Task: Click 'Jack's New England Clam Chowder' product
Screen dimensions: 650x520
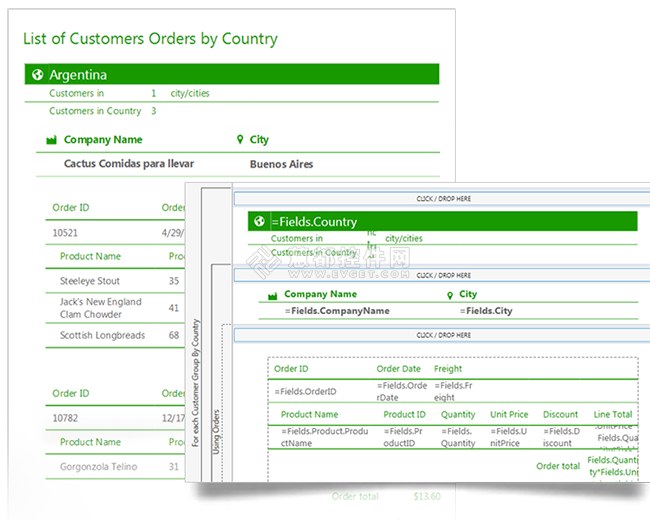Action: 101,308
